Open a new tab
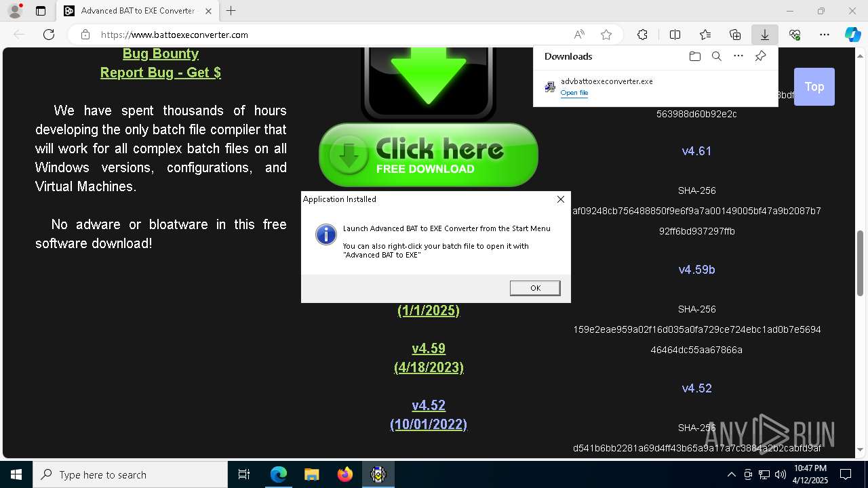 (x=231, y=11)
